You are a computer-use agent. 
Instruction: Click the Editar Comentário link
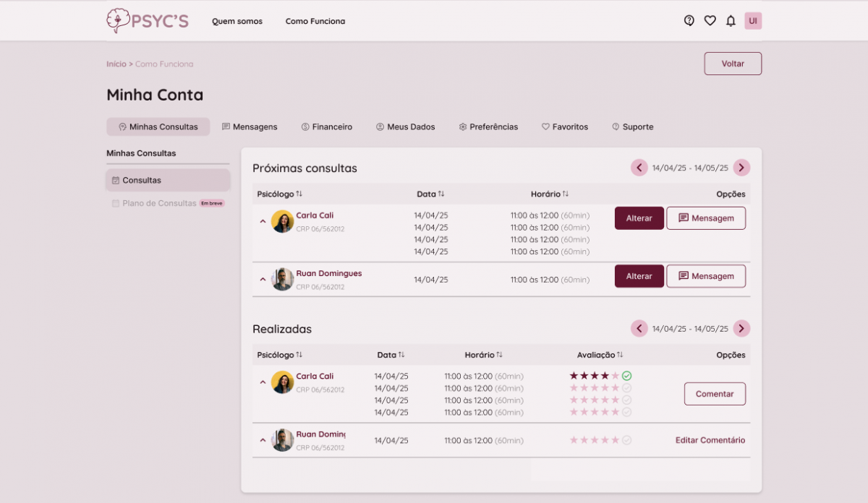(x=710, y=440)
